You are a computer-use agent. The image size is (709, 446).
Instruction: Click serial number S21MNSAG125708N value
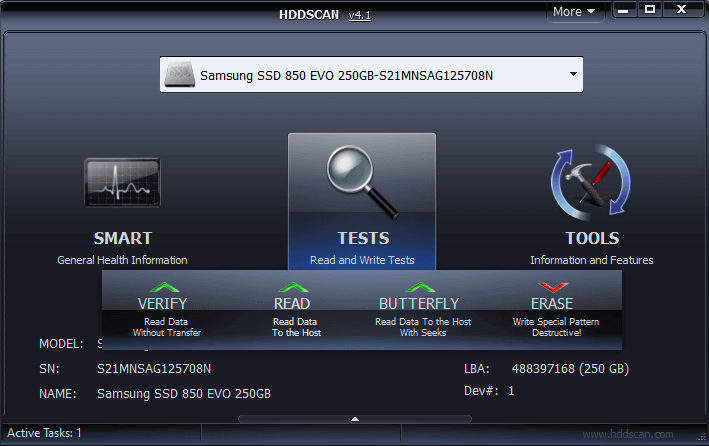coord(154,369)
